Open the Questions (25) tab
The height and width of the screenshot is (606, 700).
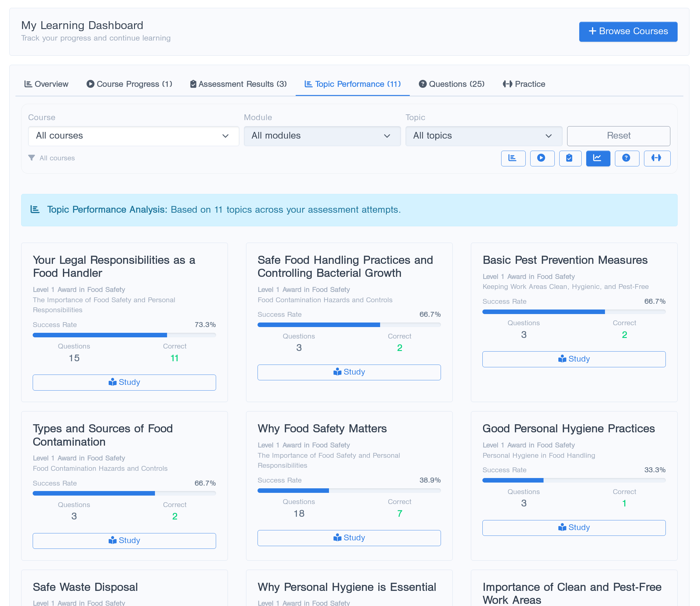coord(451,84)
